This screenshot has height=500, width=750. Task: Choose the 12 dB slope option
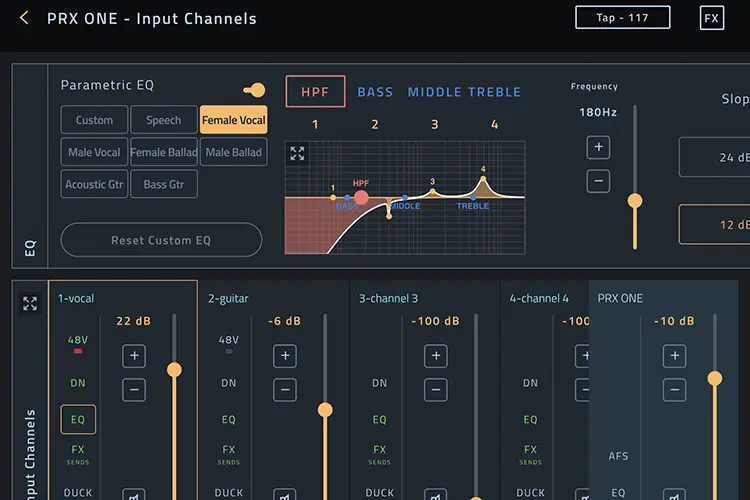[714, 224]
